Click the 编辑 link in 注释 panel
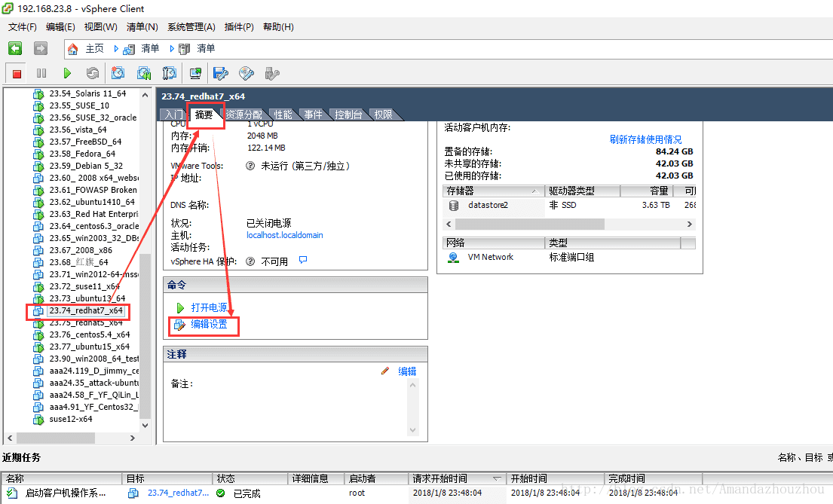 [408, 371]
